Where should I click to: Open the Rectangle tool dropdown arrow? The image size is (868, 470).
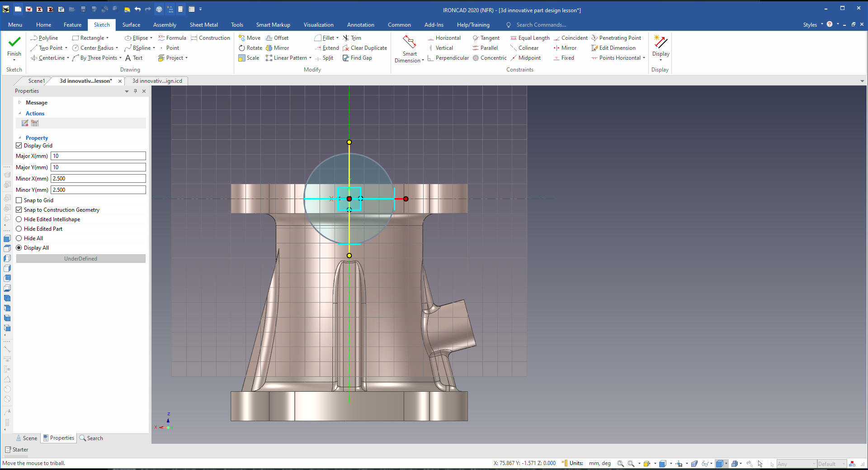click(108, 38)
